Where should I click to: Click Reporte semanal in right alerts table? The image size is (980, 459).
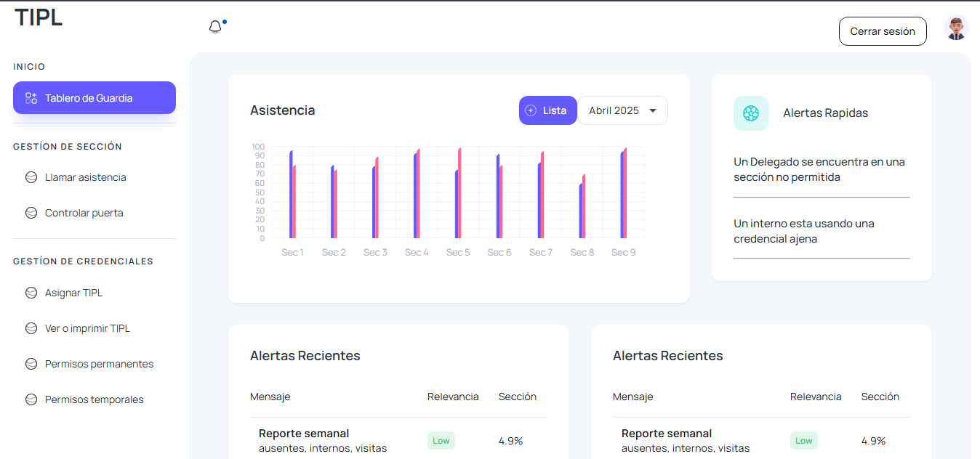pyautogui.click(x=667, y=434)
